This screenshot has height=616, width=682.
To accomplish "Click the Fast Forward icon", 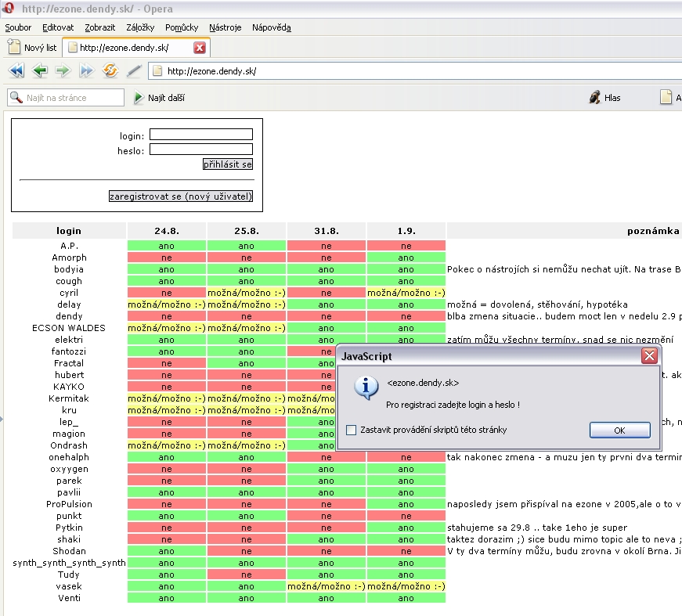I will (86, 71).
